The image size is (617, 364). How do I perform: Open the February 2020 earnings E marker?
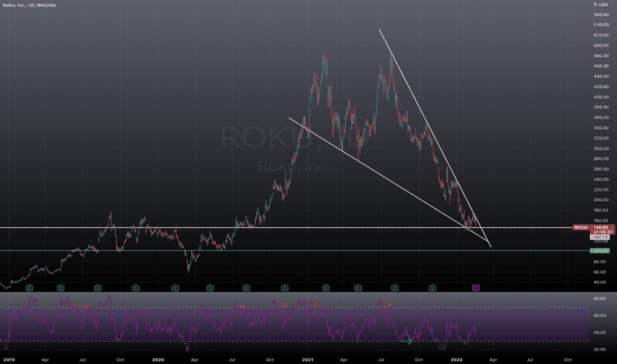tap(175, 288)
